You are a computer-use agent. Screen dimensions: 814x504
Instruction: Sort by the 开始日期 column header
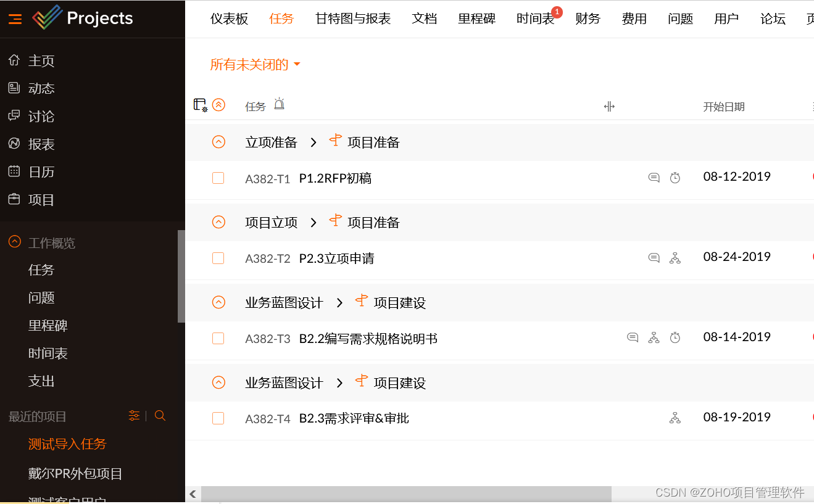[x=724, y=106]
